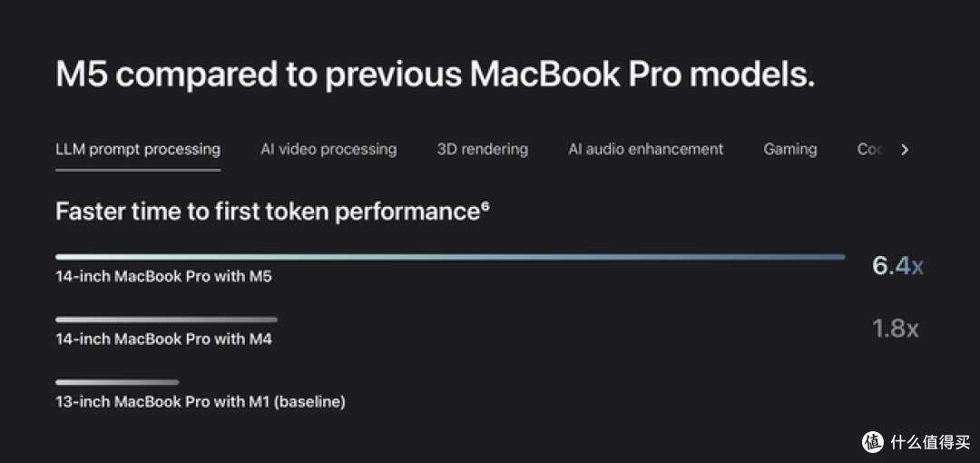Click Faster time to first token heading
The image size is (980, 463).
[x=268, y=212]
